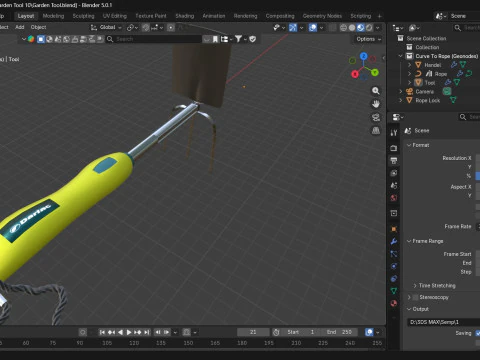
Task: Click the green Y axis gizmo handle
Action: 375,72
